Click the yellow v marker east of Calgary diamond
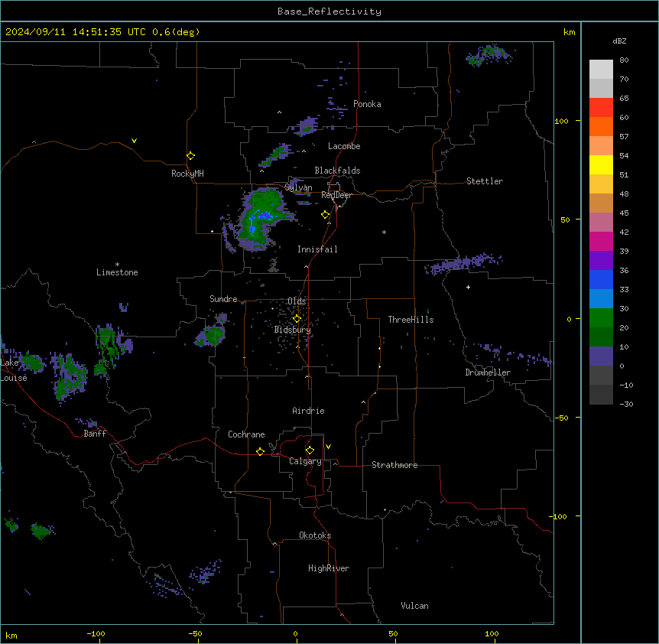The image size is (659, 644). coord(328,447)
